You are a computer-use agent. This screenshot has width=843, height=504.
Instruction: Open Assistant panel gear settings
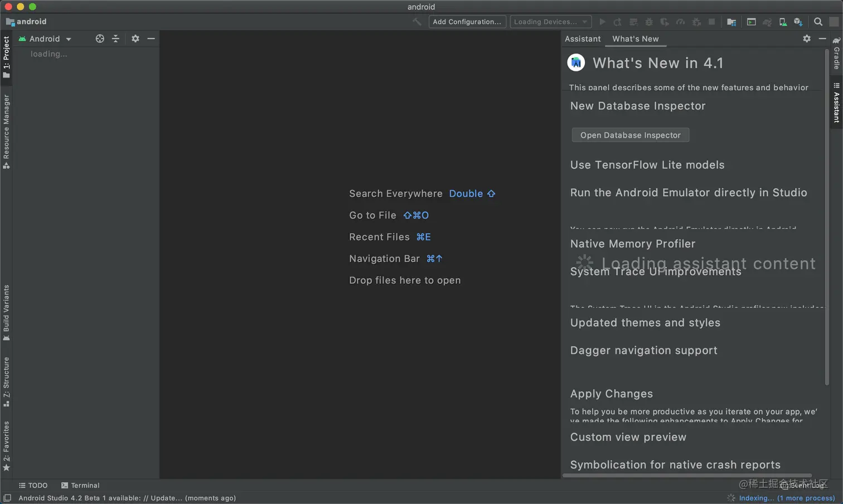pos(807,38)
